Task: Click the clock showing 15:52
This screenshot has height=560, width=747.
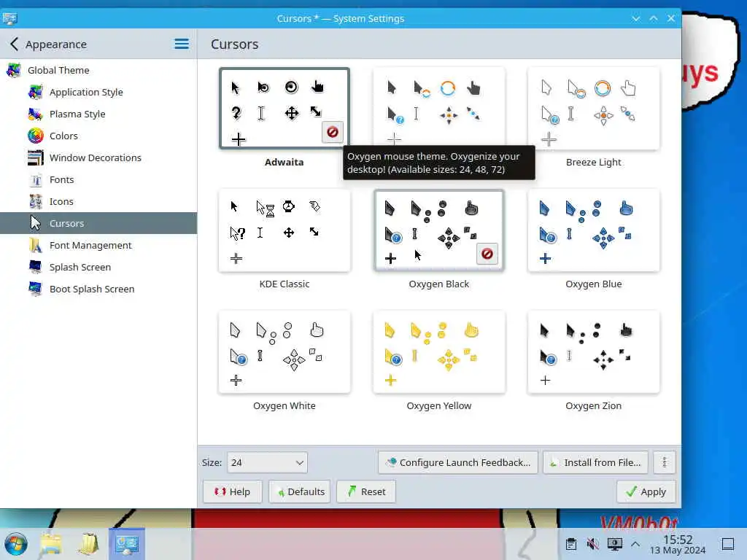Action: click(678, 540)
